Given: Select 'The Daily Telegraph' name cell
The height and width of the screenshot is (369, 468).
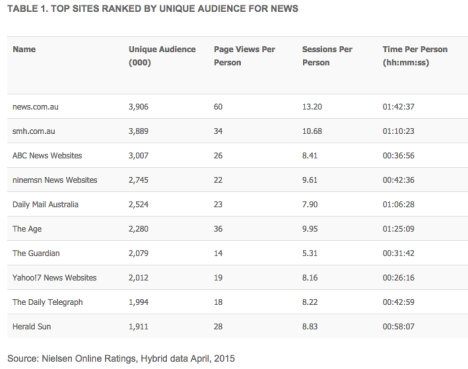Looking at the screenshot, I should click(48, 302).
